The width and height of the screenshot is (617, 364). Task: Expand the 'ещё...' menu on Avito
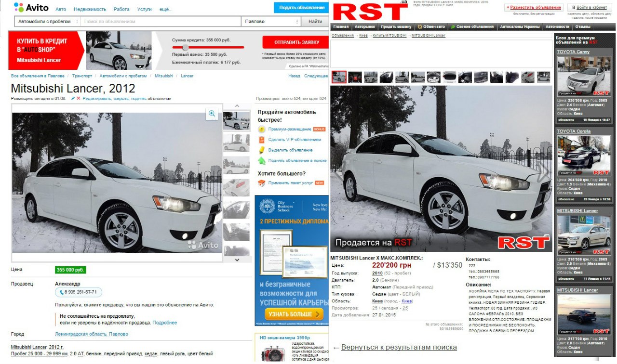[166, 9]
